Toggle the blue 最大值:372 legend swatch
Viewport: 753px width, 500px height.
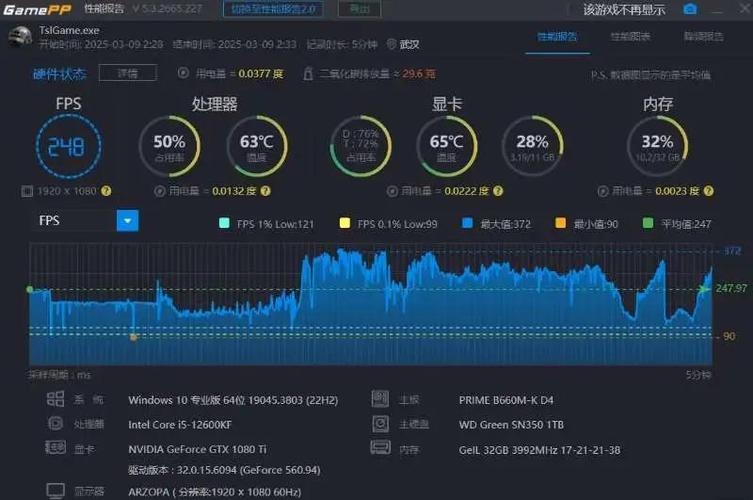coord(467,223)
